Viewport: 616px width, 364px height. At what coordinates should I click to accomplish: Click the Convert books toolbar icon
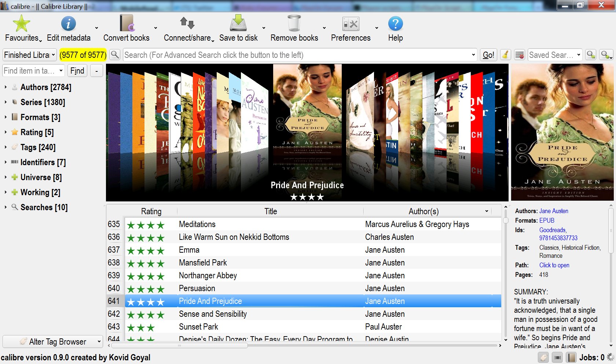pos(127,23)
